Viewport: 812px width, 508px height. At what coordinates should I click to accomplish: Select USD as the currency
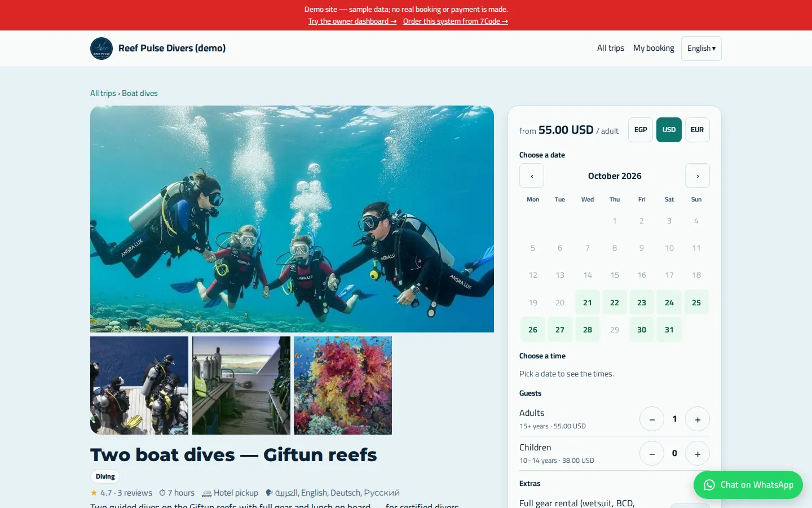(x=669, y=130)
